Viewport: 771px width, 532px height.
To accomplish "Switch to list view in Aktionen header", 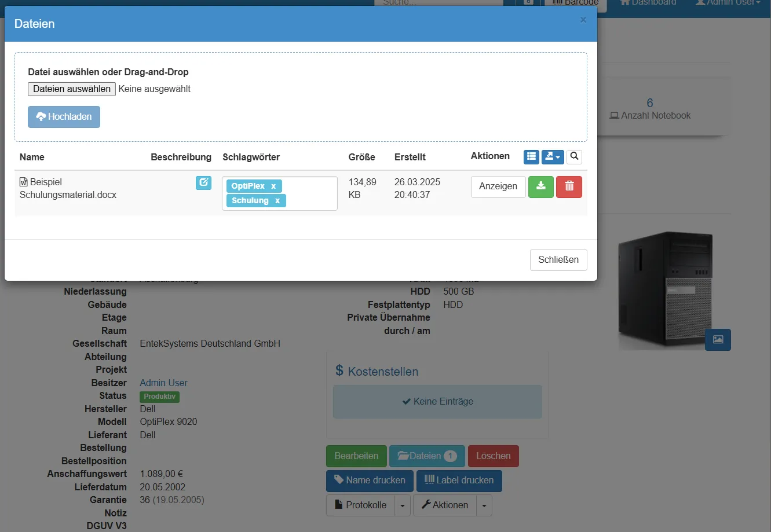I will click(531, 157).
